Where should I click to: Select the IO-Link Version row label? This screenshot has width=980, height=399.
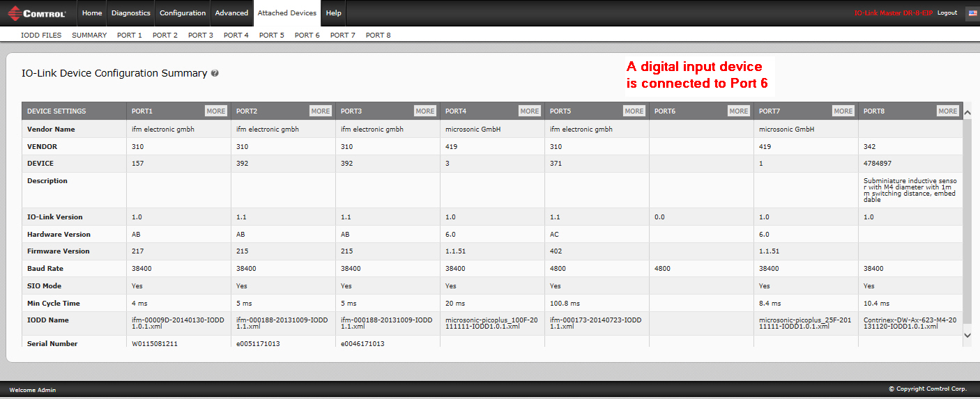tap(54, 217)
